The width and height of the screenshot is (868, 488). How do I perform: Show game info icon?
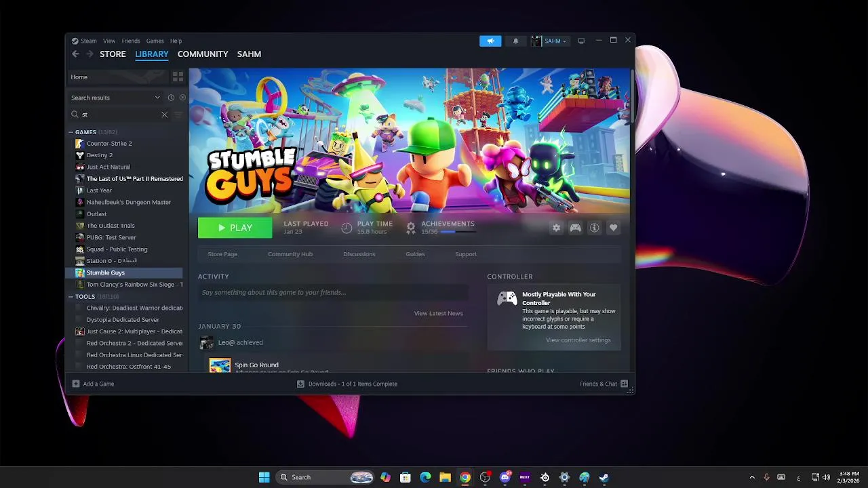click(x=594, y=228)
